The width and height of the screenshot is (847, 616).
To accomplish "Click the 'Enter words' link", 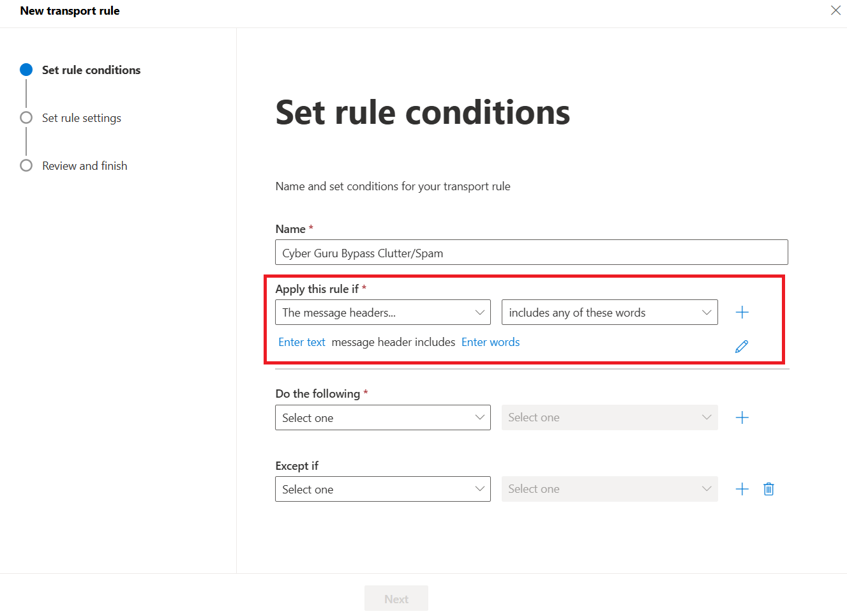I will 490,342.
